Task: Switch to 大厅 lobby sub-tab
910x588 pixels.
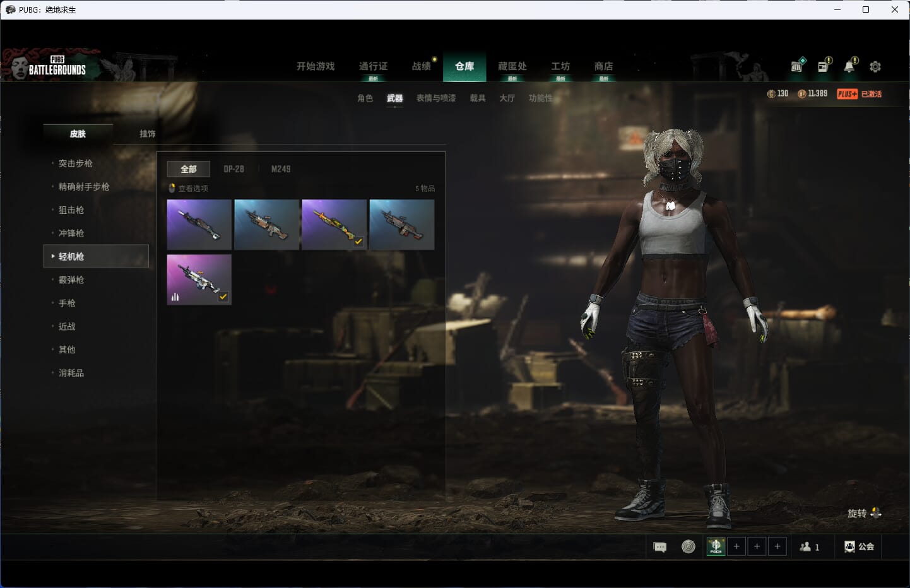Action: click(507, 98)
